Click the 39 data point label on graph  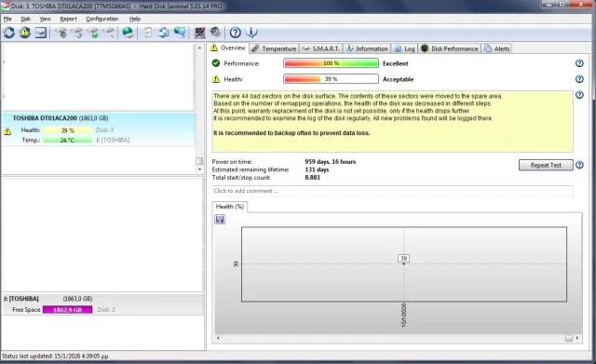click(x=403, y=259)
